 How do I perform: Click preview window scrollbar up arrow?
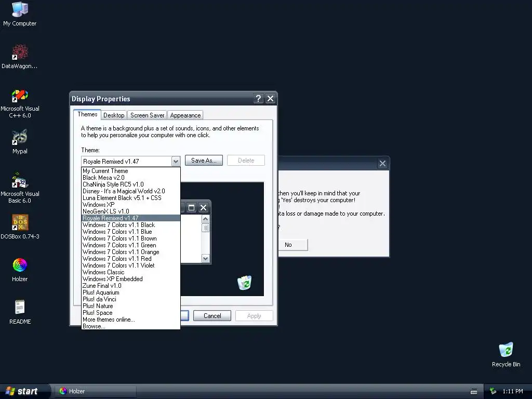coord(205,219)
